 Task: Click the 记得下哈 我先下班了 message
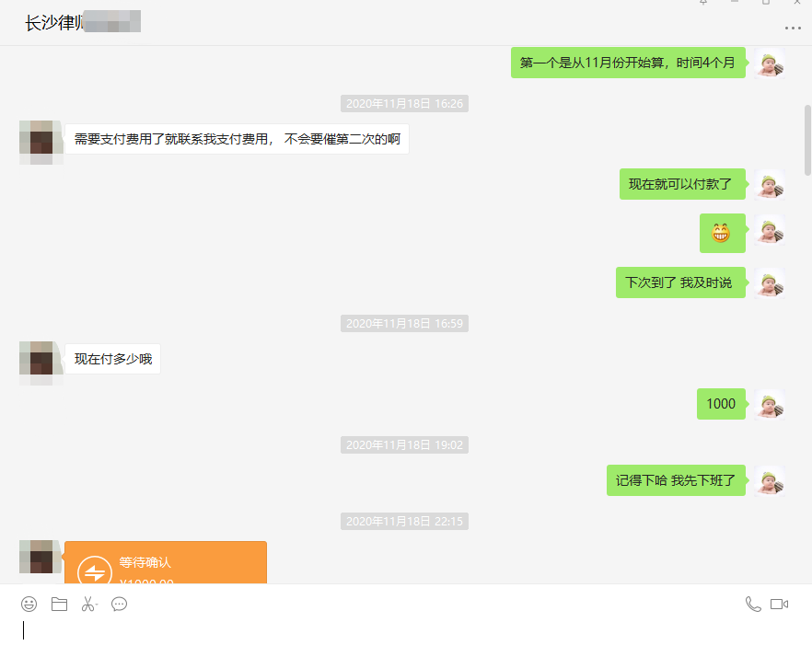[675, 480]
